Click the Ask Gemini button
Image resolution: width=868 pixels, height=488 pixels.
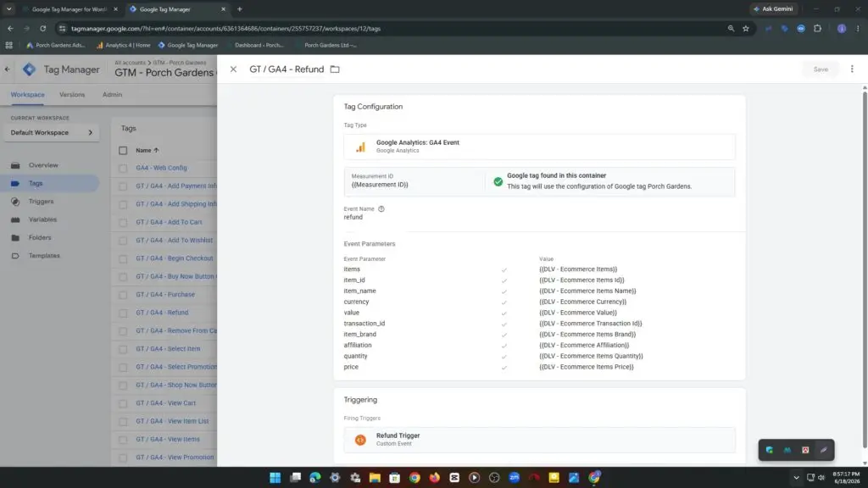(x=773, y=8)
